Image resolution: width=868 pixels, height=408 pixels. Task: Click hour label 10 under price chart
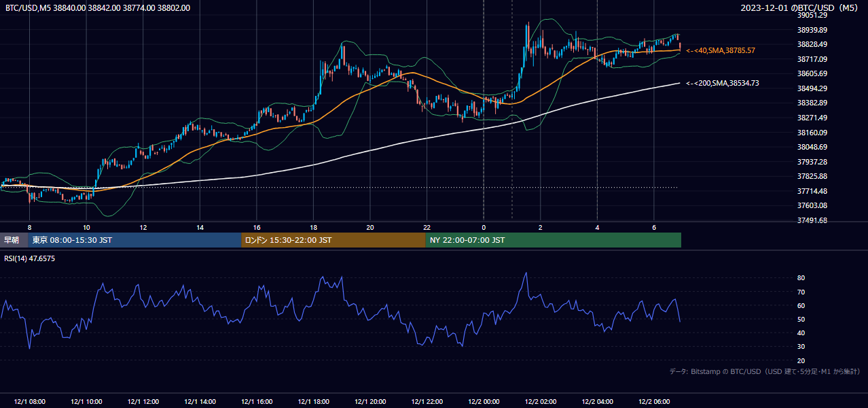86,227
